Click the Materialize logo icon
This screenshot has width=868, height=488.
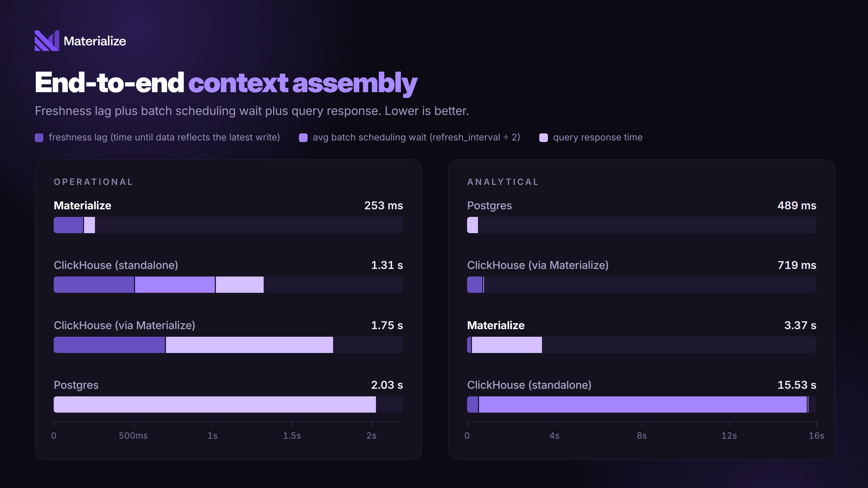pyautogui.click(x=47, y=41)
